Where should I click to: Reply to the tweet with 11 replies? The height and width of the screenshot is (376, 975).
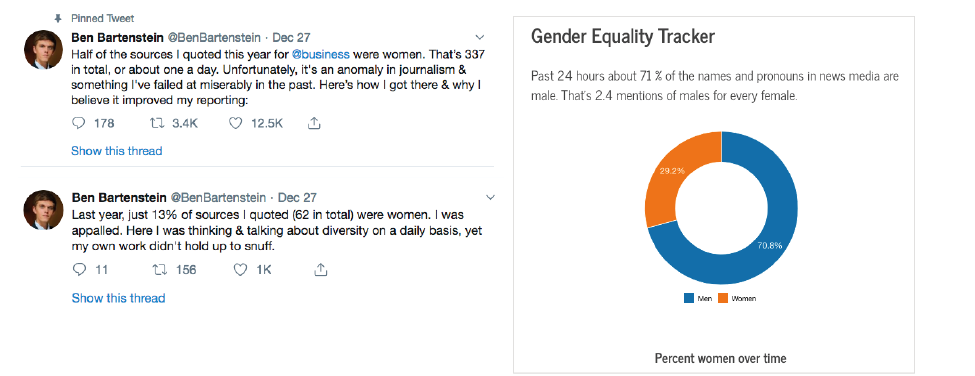click(79, 270)
